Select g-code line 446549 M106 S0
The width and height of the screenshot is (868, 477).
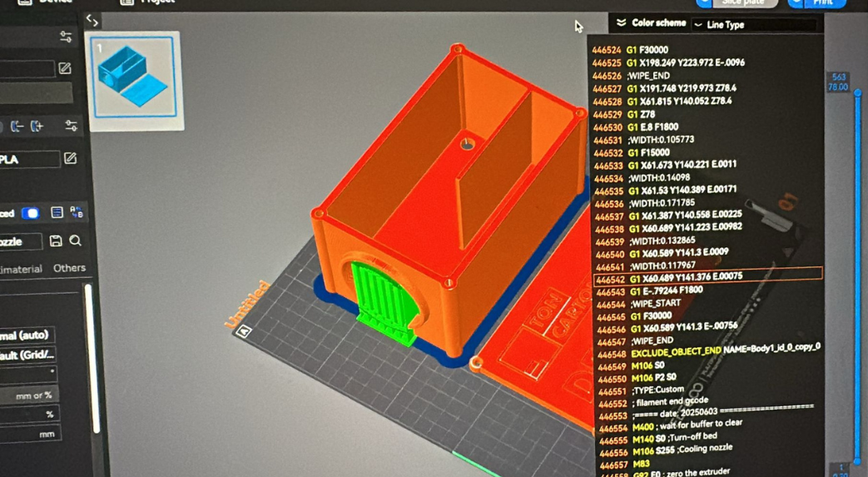point(631,366)
